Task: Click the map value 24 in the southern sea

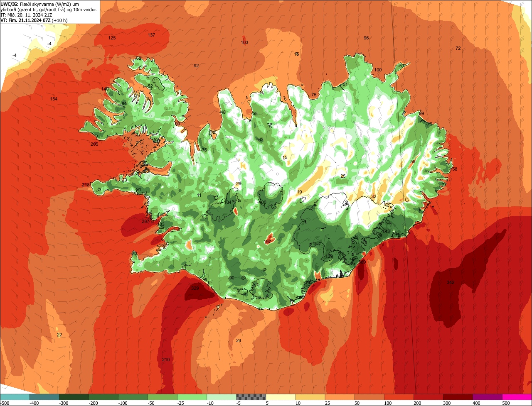Action: tap(239, 340)
